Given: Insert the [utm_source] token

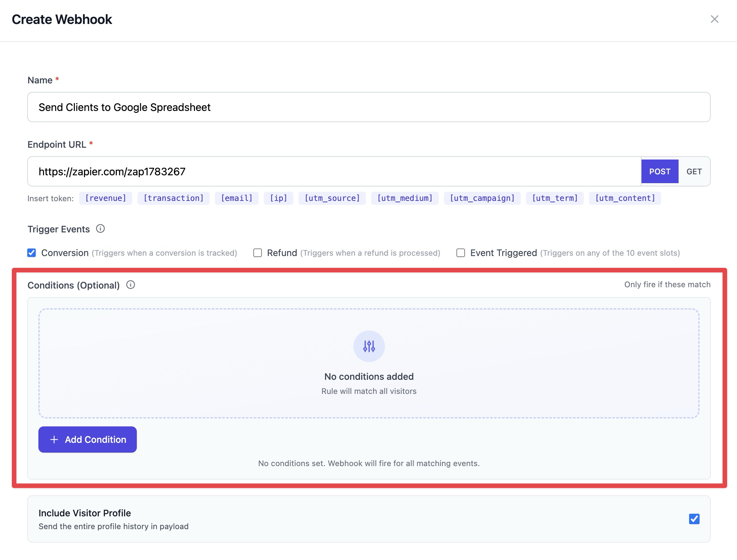Looking at the screenshot, I should pyautogui.click(x=332, y=198).
